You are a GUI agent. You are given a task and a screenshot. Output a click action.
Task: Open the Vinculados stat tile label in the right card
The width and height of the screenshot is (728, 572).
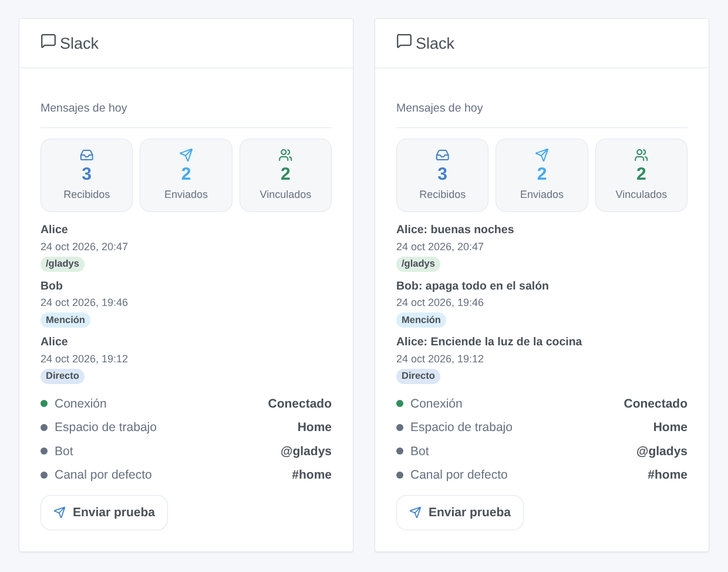[641, 194]
